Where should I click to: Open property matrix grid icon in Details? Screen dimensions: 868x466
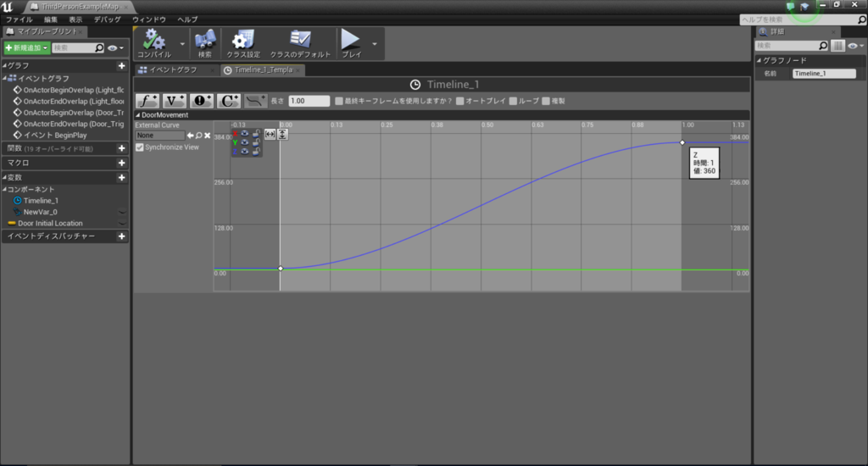838,46
